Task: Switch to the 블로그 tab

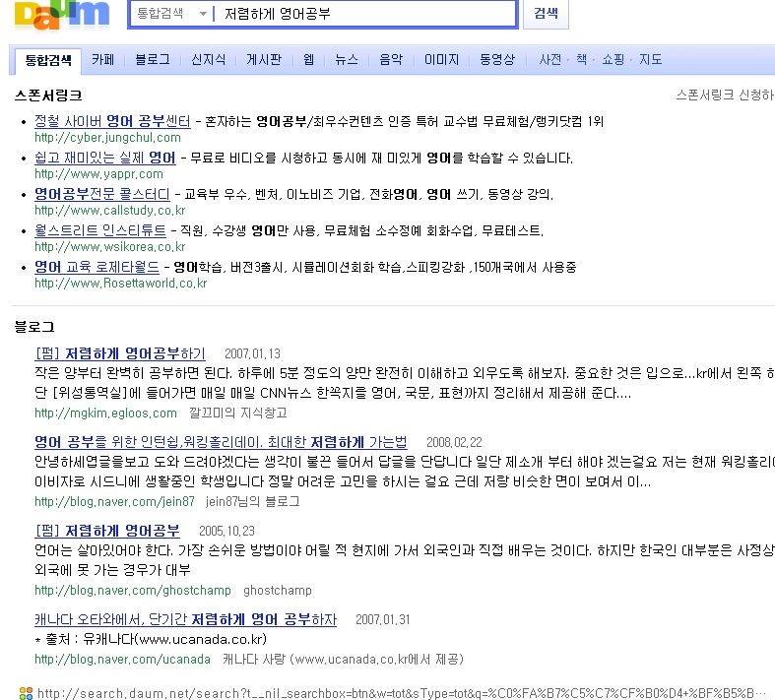Action: pyautogui.click(x=153, y=60)
